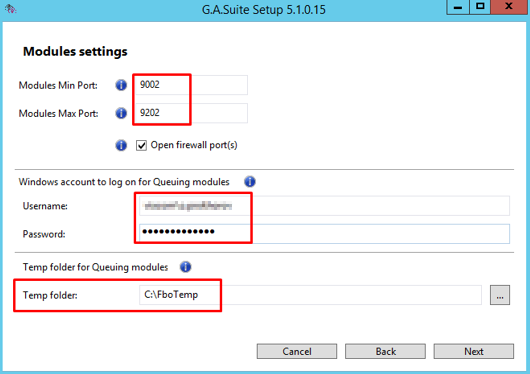Proceed with the Next button
Screen dimensions: 530x374
pyautogui.click(x=474, y=351)
